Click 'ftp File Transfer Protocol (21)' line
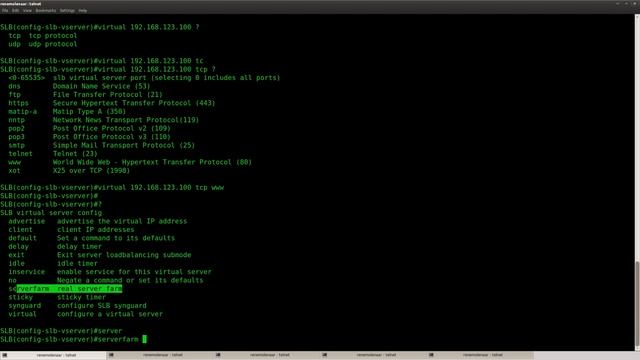 pos(85,95)
